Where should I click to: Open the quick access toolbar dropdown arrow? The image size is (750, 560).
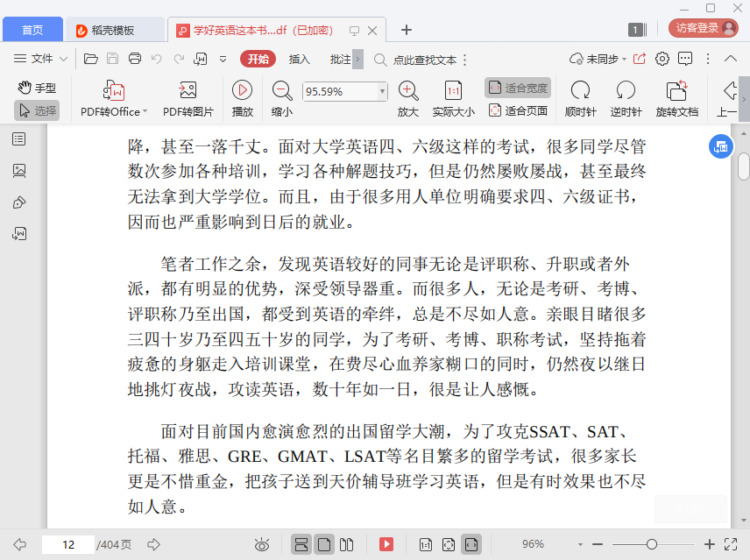tap(223, 60)
